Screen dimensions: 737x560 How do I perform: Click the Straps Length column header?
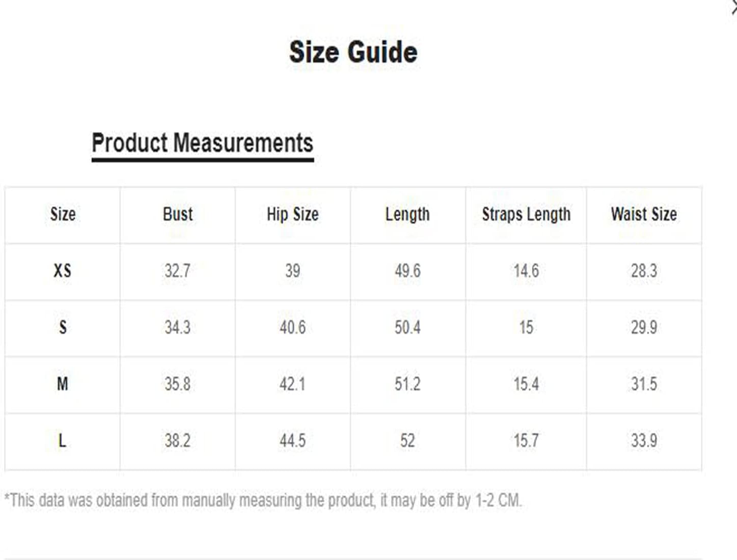coord(526,214)
